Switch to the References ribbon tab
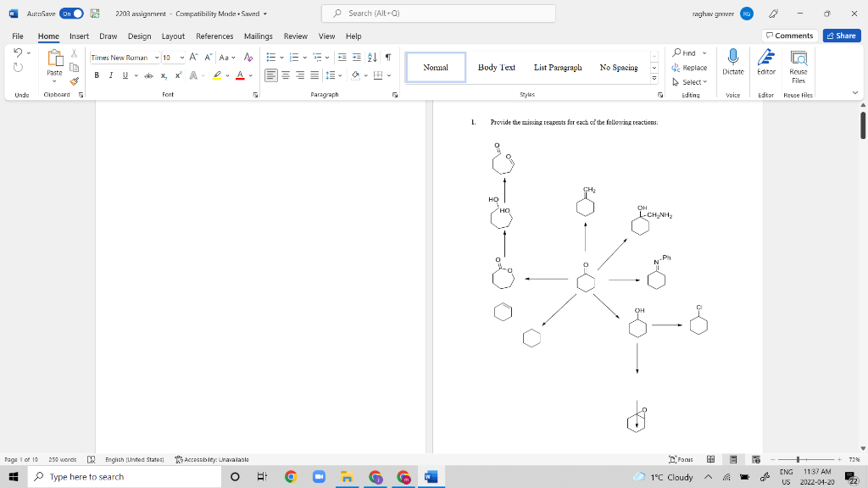This screenshot has height=488, width=868. [214, 36]
